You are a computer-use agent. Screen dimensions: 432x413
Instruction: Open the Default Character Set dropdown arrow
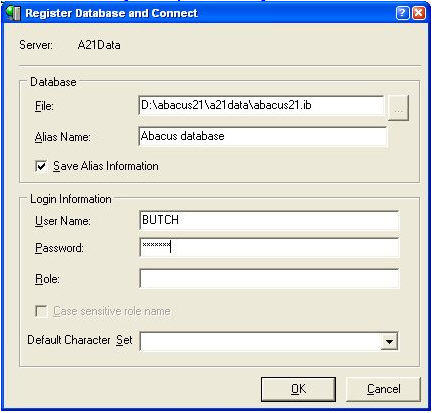[x=389, y=341]
